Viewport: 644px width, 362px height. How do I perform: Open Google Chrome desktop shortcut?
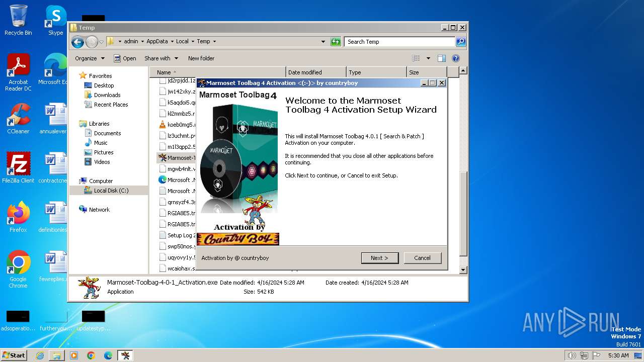pos(18,269)
